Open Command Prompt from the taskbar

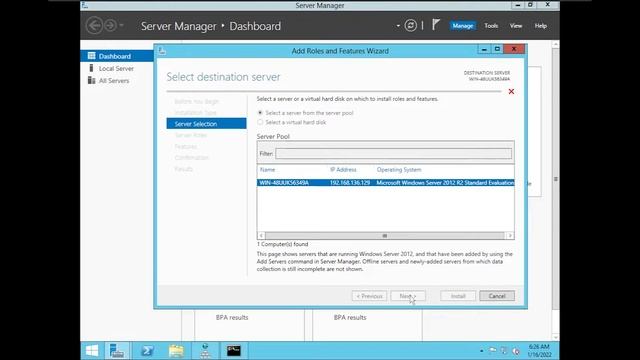click(234, 351)
